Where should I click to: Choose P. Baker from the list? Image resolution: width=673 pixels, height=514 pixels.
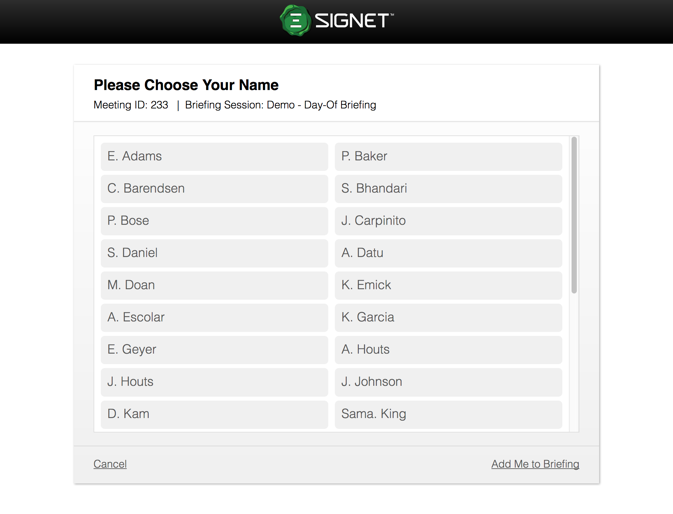tap(448, 156)
